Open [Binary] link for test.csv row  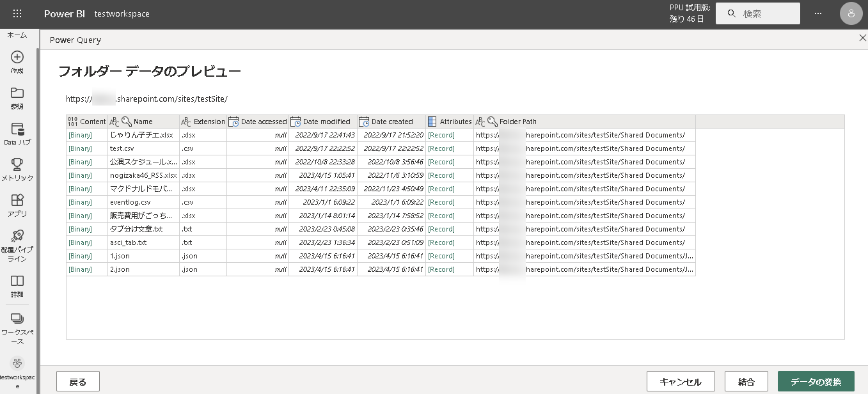pos(81,148)
